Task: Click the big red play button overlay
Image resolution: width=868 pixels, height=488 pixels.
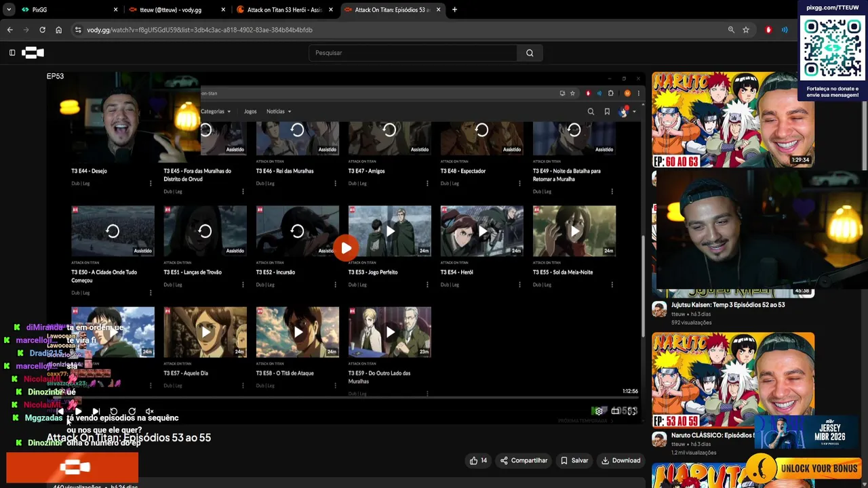Action: [x=346, y=248]
